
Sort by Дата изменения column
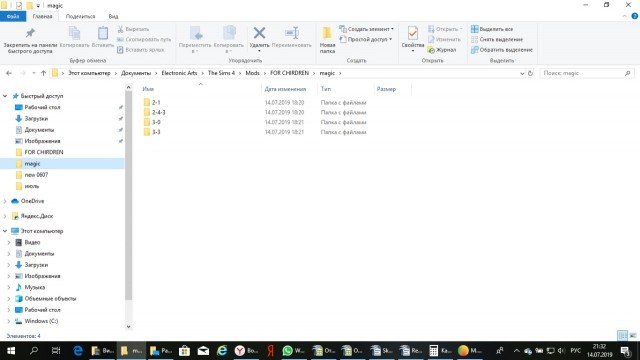[285, 89]
